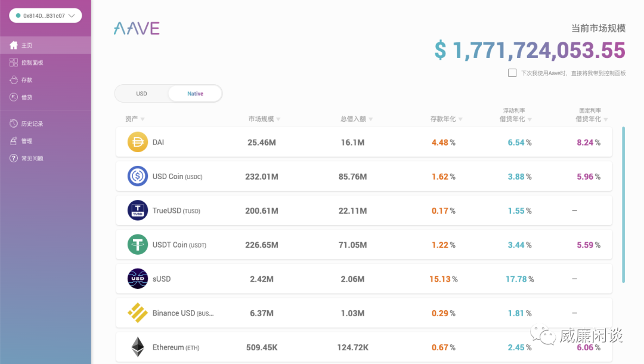Open 历史记录 menu item
Viewport: 644px width, 364px height.
tap(45, 124)
